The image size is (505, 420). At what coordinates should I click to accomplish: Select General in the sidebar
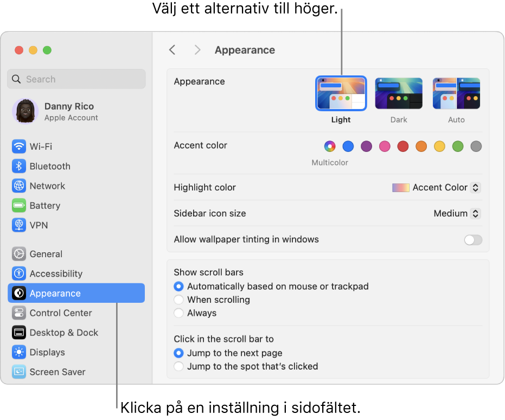click(x=46, y=254)
